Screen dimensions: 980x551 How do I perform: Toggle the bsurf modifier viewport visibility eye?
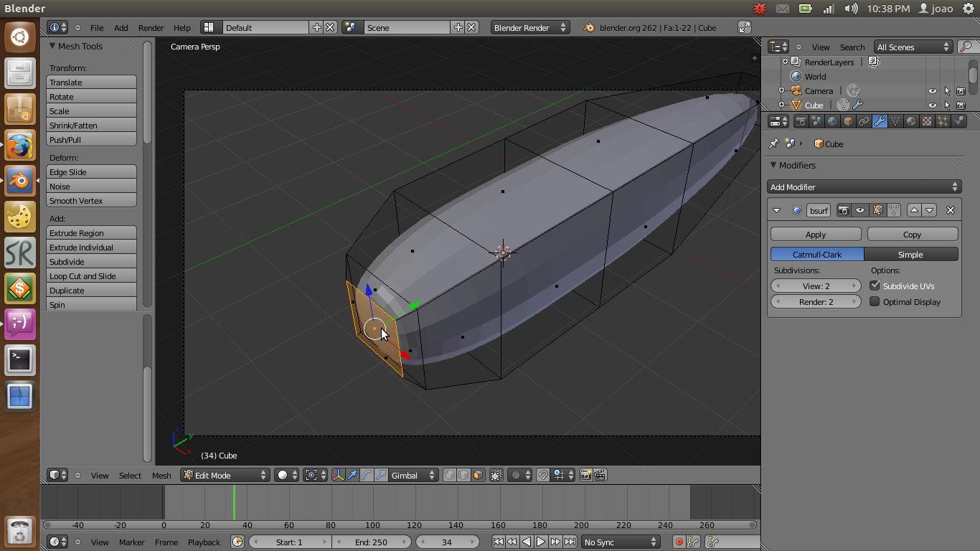(860, 210)
